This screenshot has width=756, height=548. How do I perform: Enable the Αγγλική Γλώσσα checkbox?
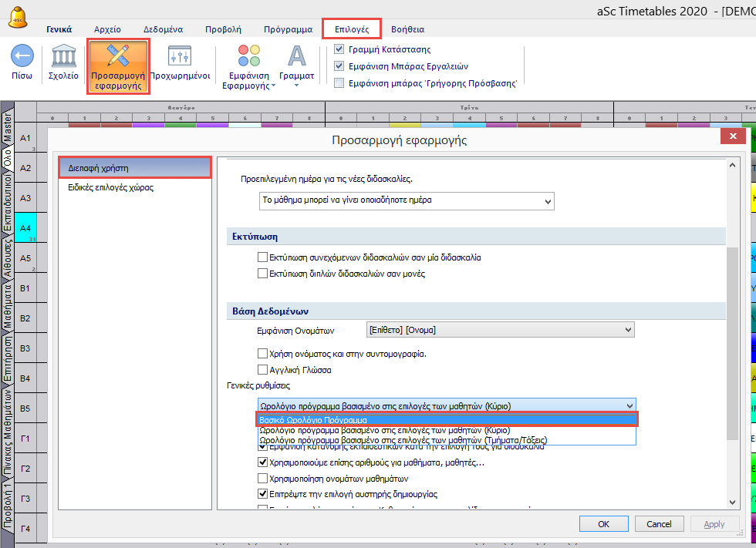[x=263, y=370]
